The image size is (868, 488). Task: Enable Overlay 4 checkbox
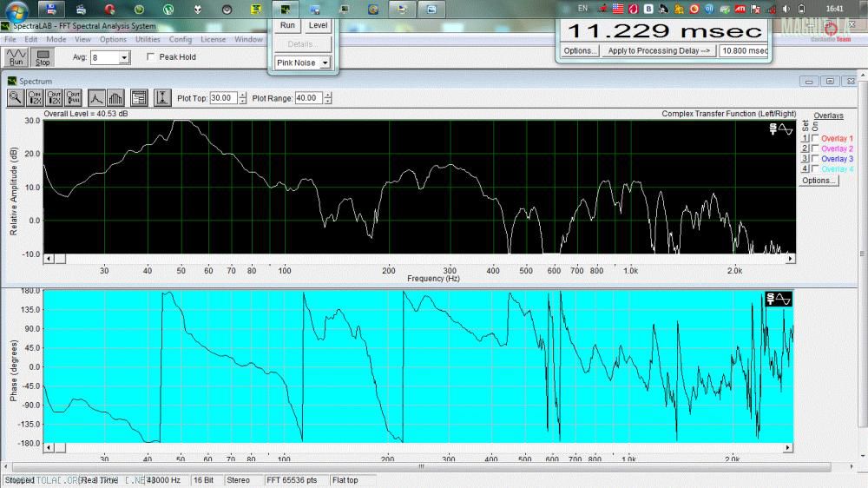pyautogui.click(x=815, y=168)
